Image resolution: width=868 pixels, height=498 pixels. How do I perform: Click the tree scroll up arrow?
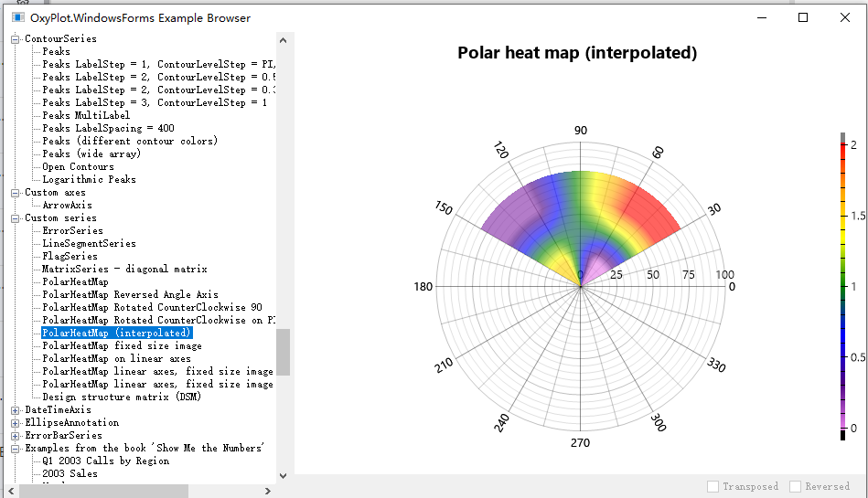pos(284,39)
